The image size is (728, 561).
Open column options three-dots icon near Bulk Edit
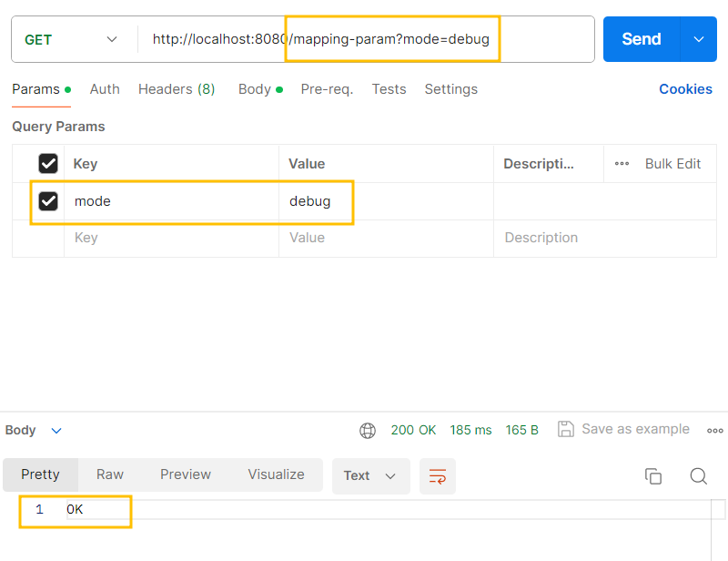click(x=622, y=164)
